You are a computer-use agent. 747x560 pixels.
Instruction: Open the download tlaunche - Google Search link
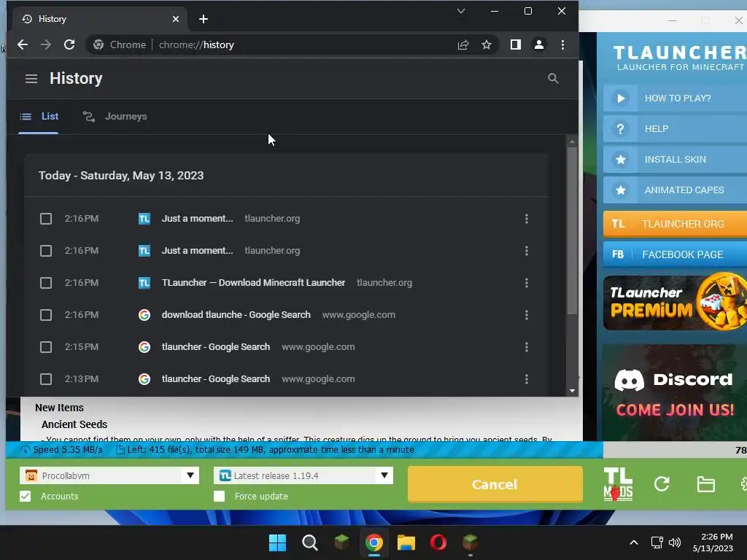pos(236,315)
